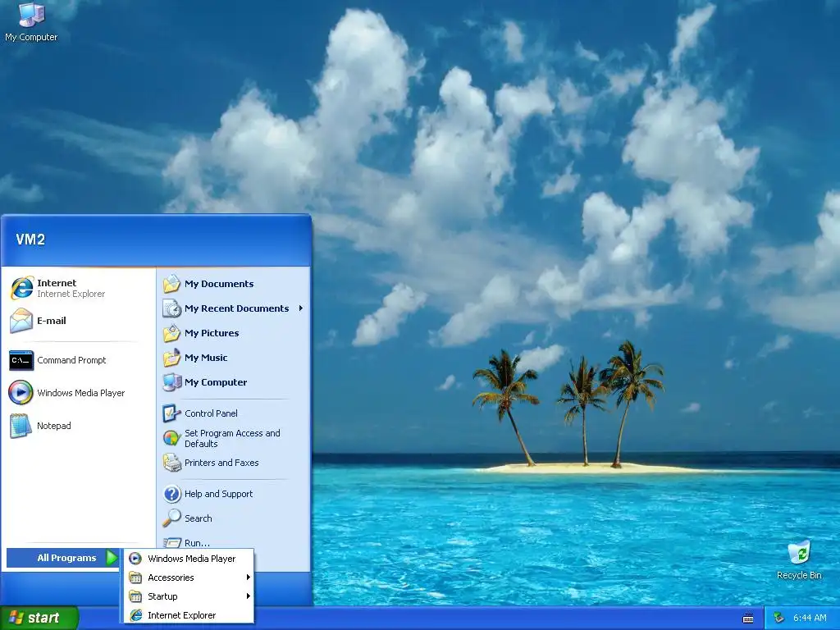840x630 pixels.
Task: Click the Windows Media Player label in recent list
Action: [x=81, y=393]
